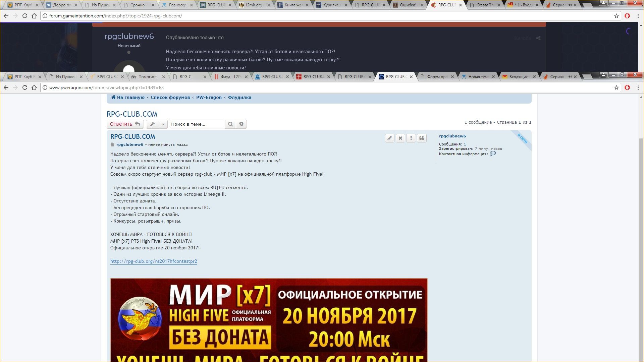
Task: Click the МИР x7 High Five banner image
Action: [269, 320]
